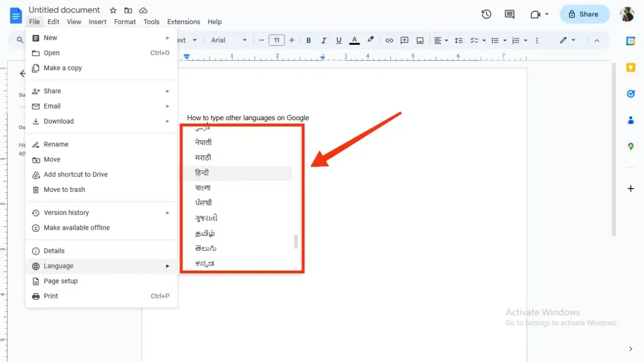
Task: Get add-ons with the plus icon
Action: tap(631, 189)
